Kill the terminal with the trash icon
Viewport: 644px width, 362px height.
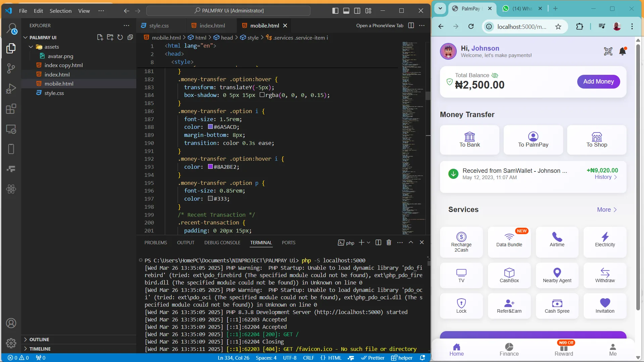389,242
